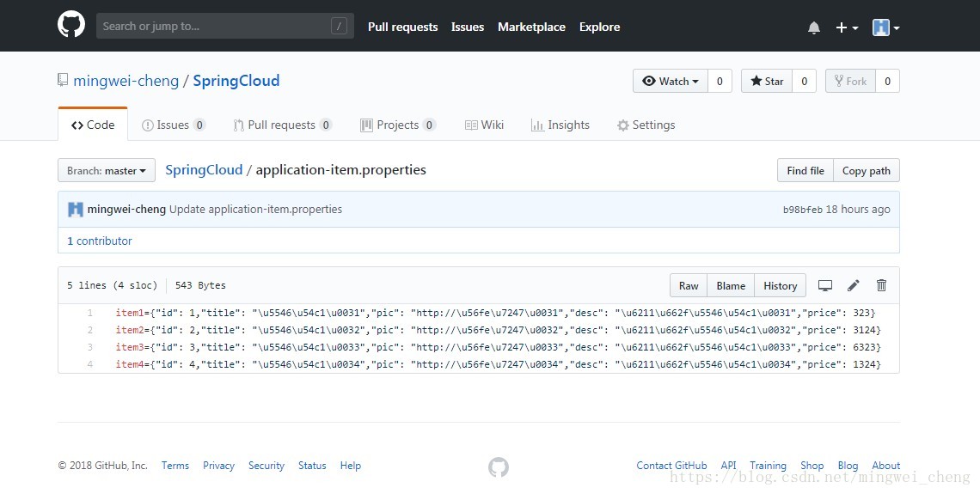980x494 pixels.
Task: Open the Training footer link
Action: (x=769, y=466)
